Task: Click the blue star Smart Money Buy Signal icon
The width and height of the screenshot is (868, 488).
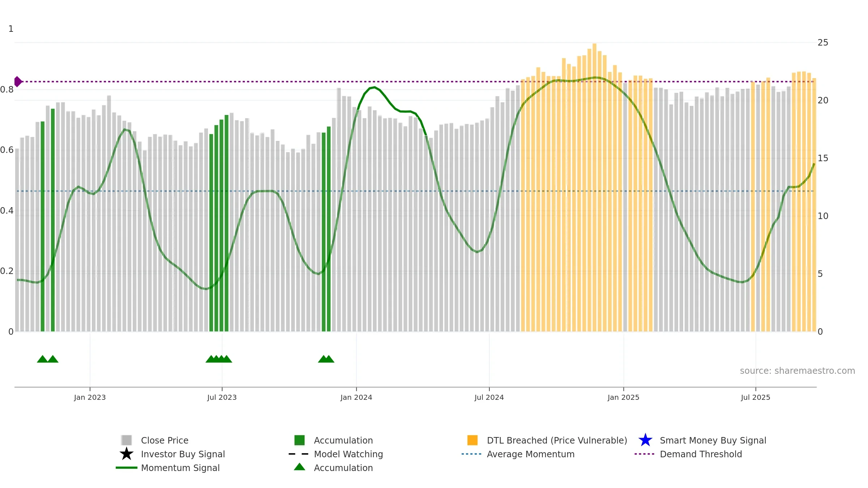Action: coord(645,440)
